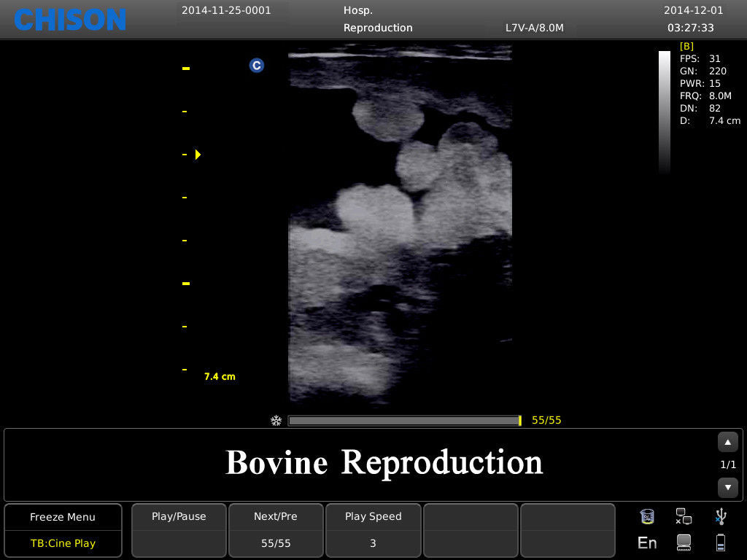
Task: Click the USB device status icon
Action: pos(721,516)
